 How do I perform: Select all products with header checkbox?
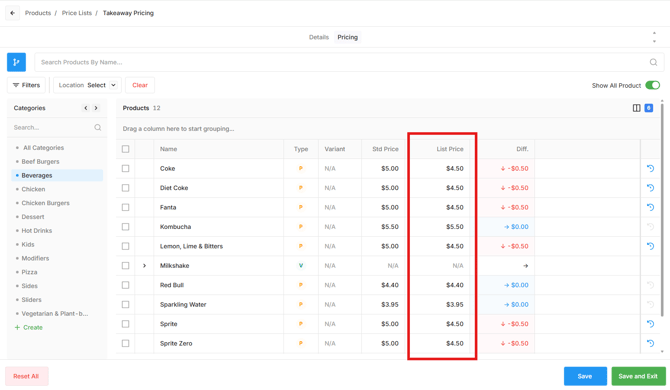pyautogui.click(x=125, y=149)
